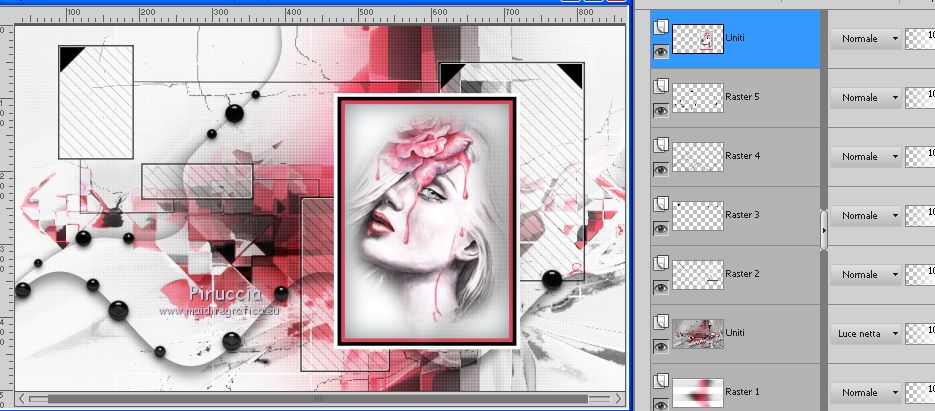Click the 'Raster 2' layer name
935x411 pixels.
click(742, 274)
